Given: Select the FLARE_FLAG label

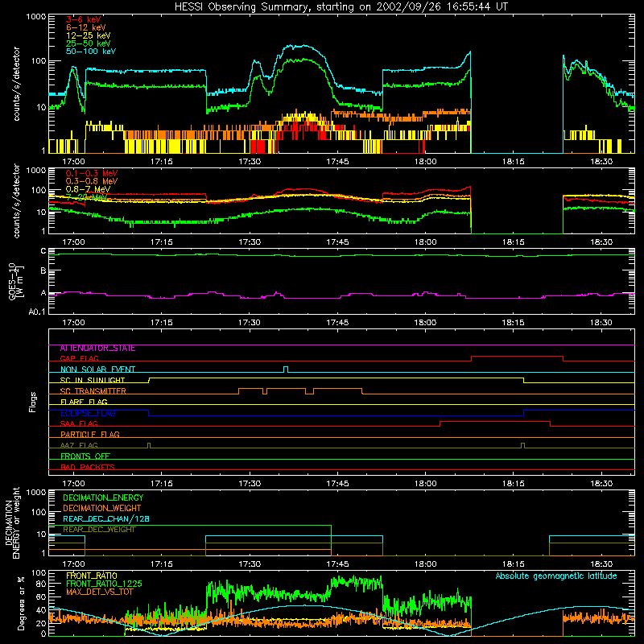Looking at the screenshot, I should [84, 402].
